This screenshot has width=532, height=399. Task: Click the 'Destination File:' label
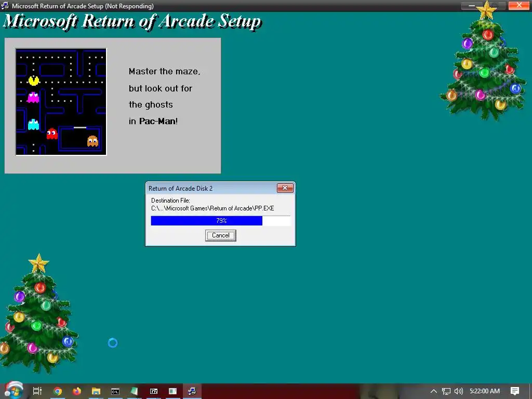[x=170, y=201]
